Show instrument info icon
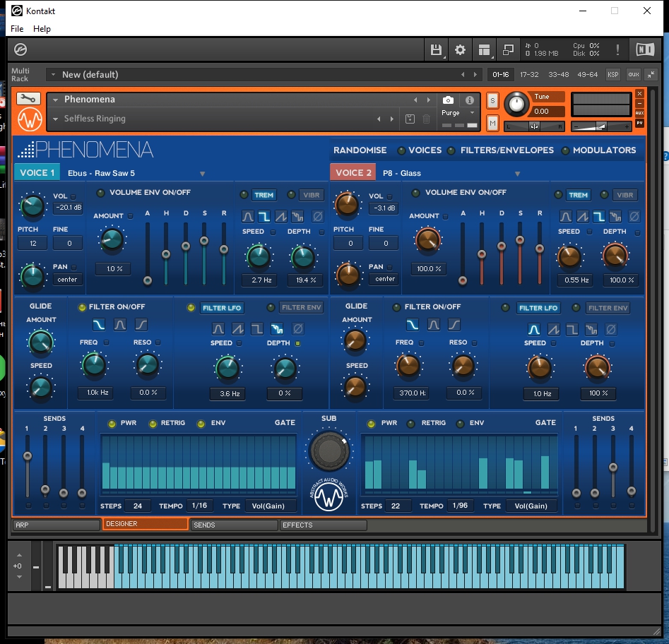This screenshot has height=644, width=669. click(x=470, y=100)
